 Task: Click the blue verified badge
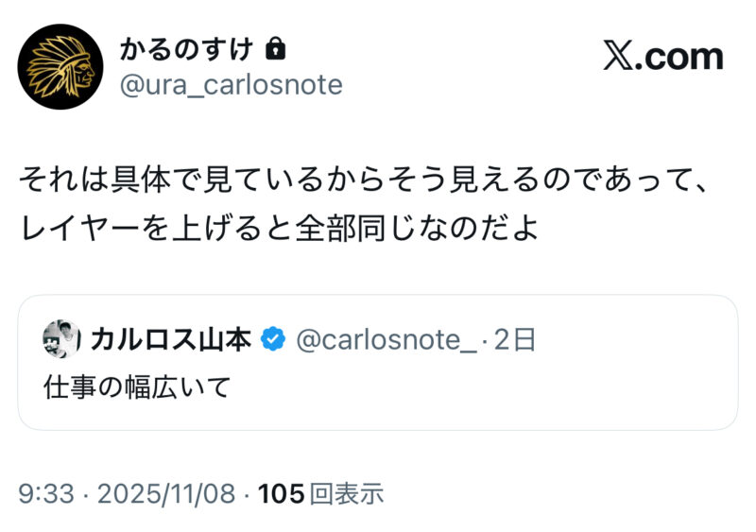pyautogui.click(x=274, y=340)
